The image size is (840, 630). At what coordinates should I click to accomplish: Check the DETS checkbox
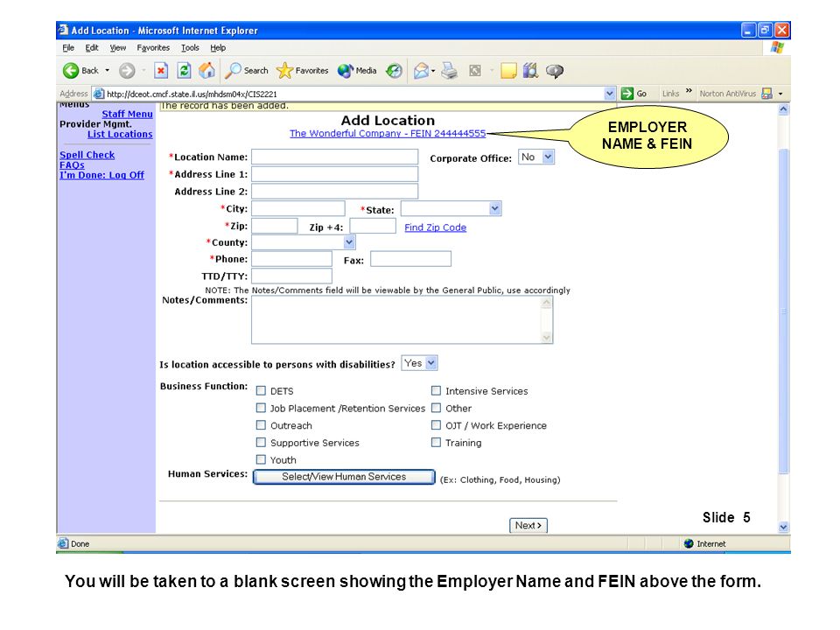(x=261, y=390)
